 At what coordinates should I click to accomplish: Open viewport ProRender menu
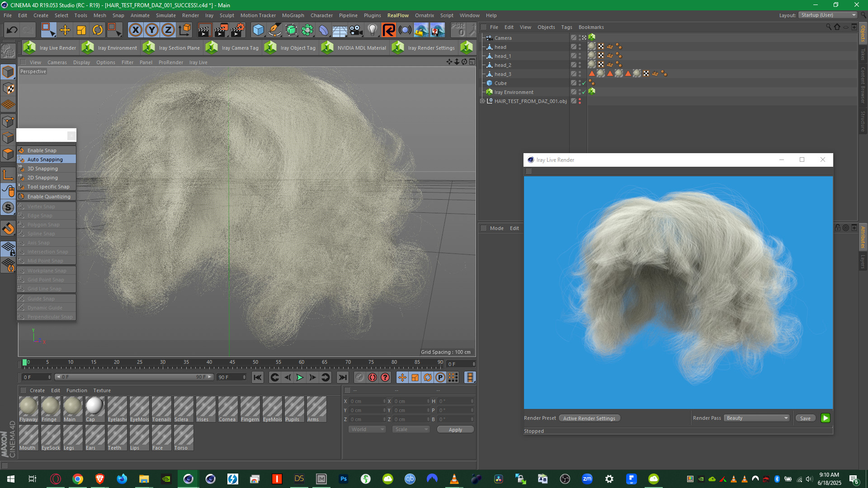pyautogui.click(x=170, y=62)
